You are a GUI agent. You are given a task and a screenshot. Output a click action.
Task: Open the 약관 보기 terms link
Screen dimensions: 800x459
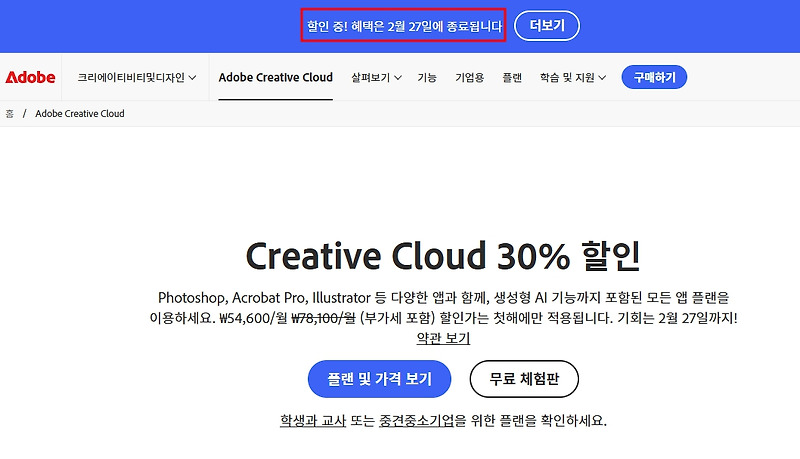click(x=443, y=338)
